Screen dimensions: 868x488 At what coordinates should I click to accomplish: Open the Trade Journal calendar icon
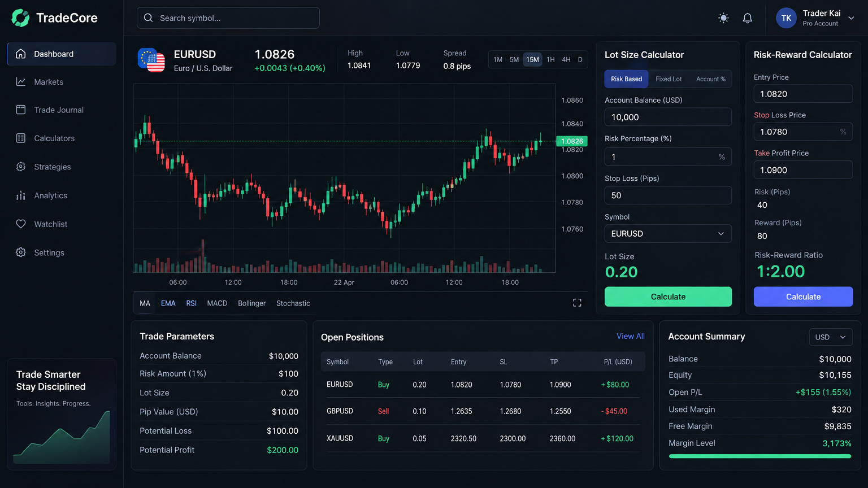click(21, 110)
